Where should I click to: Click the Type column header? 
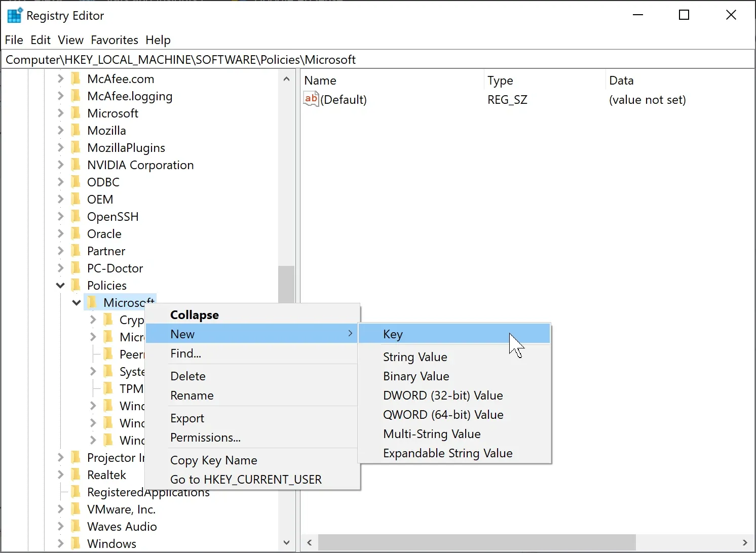pyautogui.click(x=544, y=81)
